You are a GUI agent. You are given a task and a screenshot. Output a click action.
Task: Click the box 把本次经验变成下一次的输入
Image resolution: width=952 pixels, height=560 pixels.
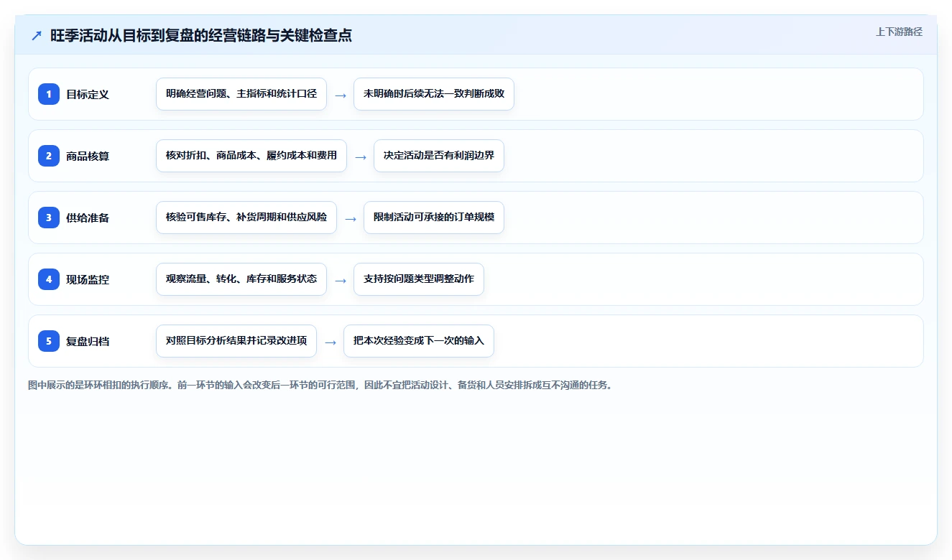(x=419, y=341)
